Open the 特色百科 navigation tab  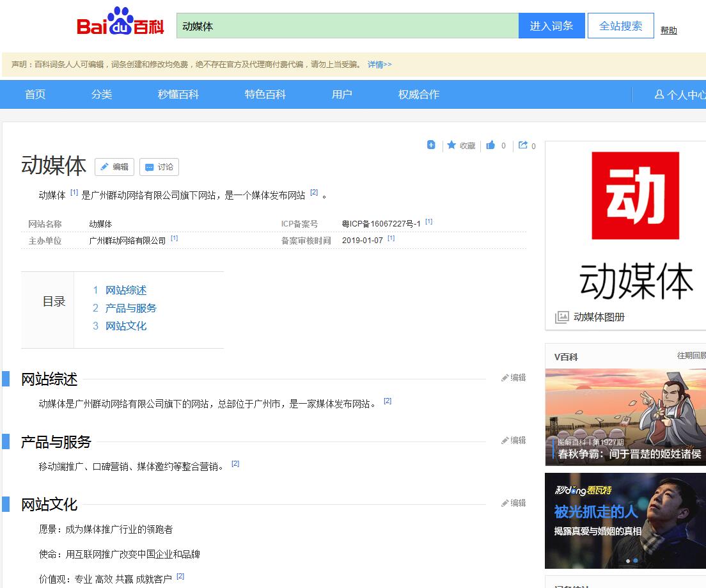click(265, 94)
